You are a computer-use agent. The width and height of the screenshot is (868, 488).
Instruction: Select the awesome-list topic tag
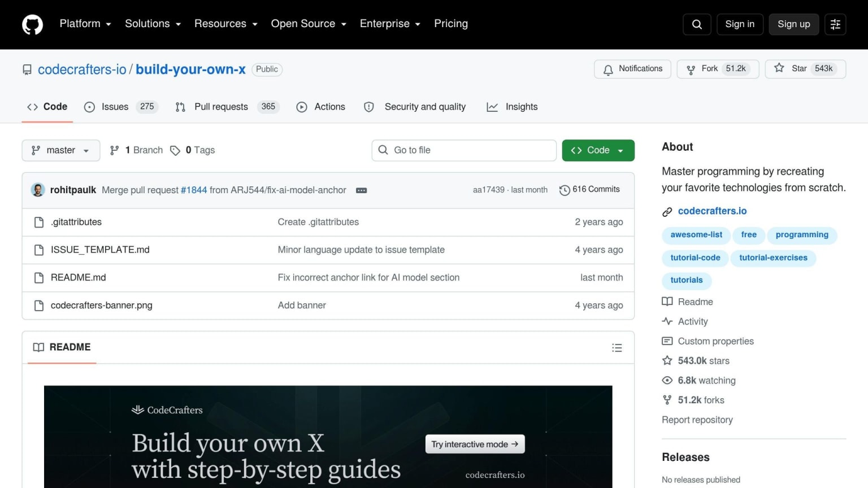tap(696, 235)
